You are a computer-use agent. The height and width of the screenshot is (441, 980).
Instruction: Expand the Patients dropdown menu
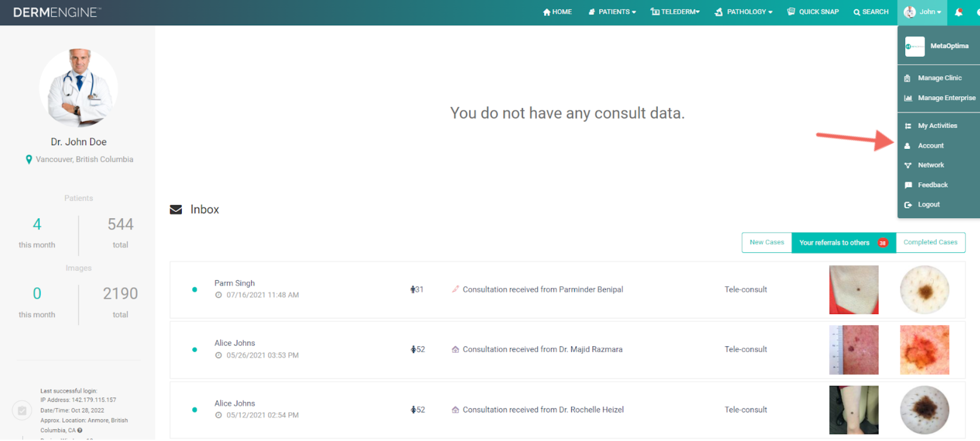(x=612, y=12)
